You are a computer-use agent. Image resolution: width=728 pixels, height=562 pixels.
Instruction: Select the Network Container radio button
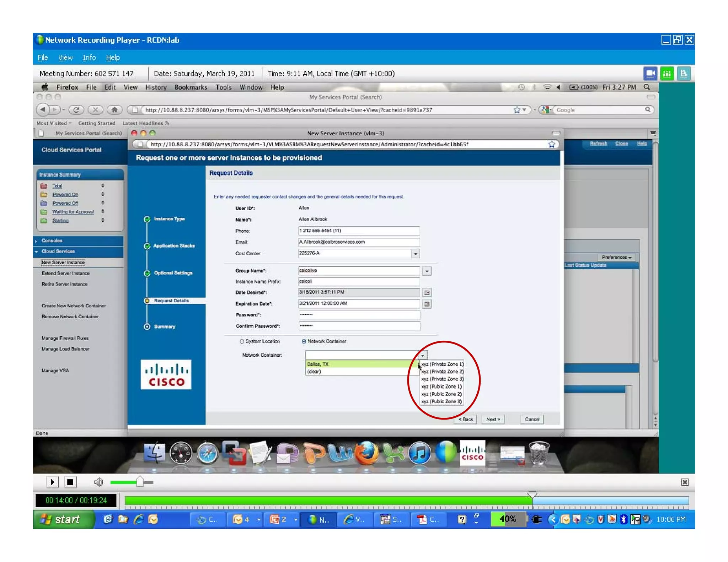tap(304, 341)
